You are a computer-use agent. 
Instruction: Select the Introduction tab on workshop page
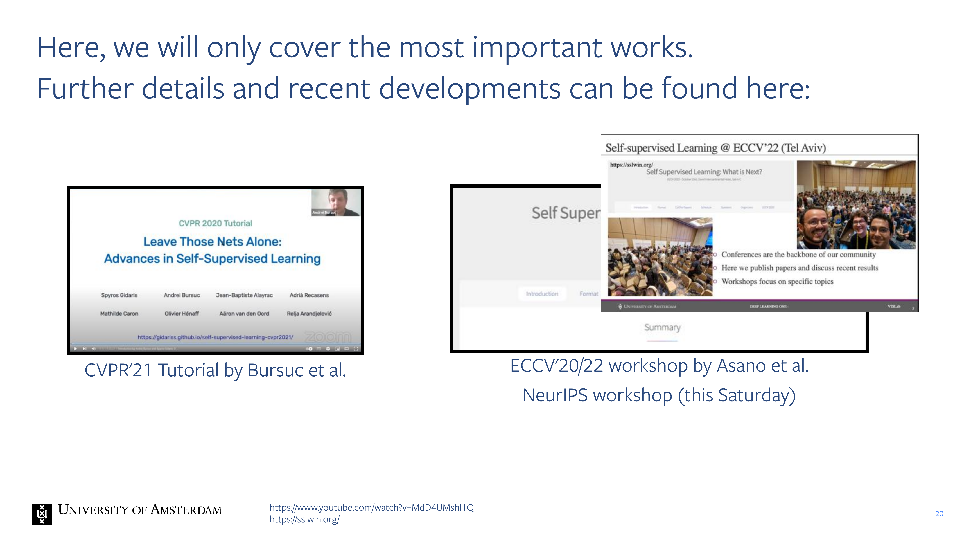pos(542,293)
